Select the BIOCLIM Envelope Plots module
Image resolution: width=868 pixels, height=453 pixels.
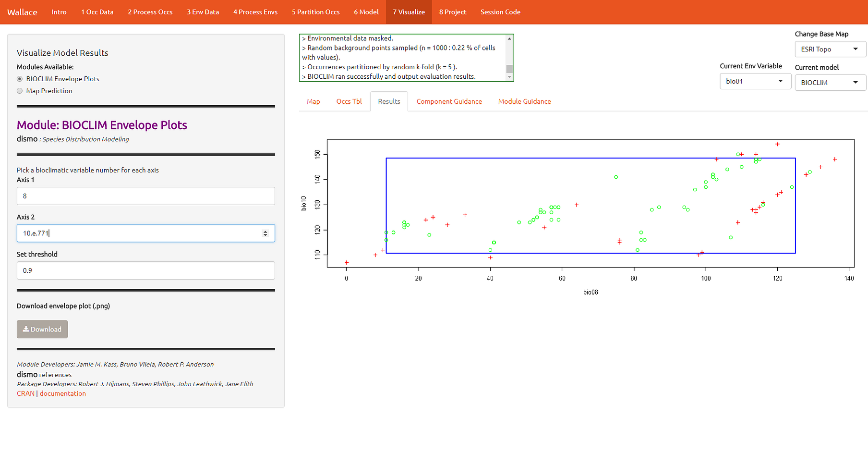20,79
